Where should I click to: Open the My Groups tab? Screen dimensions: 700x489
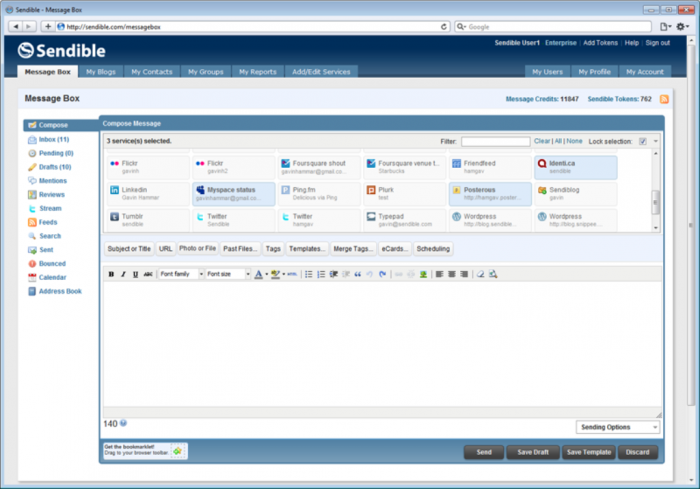[206, 71]
